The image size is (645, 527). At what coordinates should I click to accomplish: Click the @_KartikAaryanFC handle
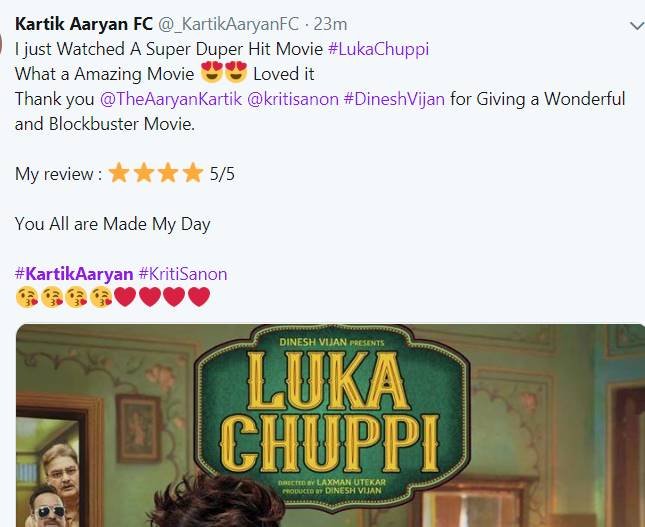point(229,24)
